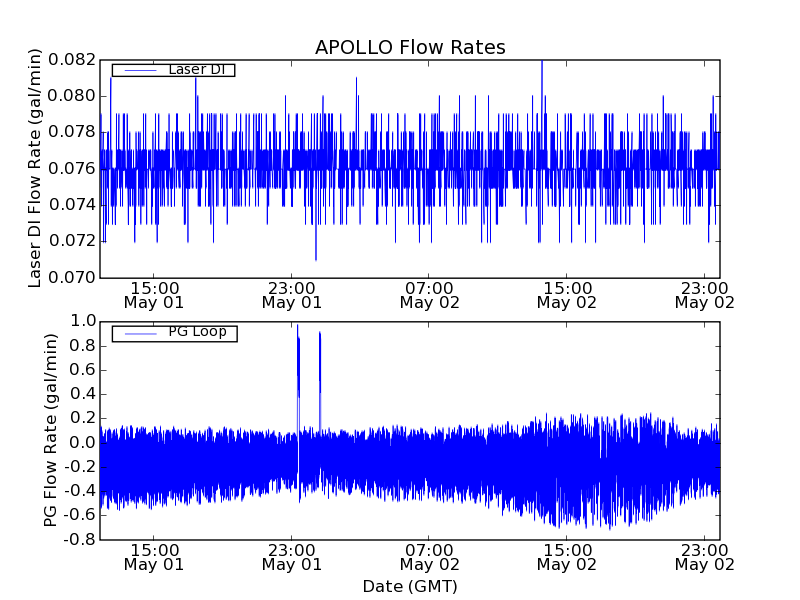
Task: Click the 1.0 tick on PG flow axis
Action: (83, 321)
